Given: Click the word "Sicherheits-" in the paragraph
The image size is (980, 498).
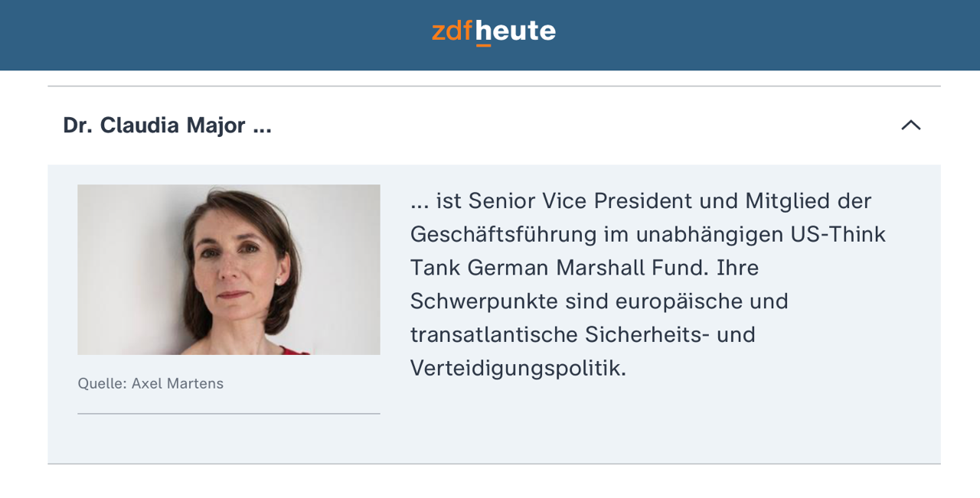Looking at the screenshot, I should pyautogui.click(x=647, y=334).
